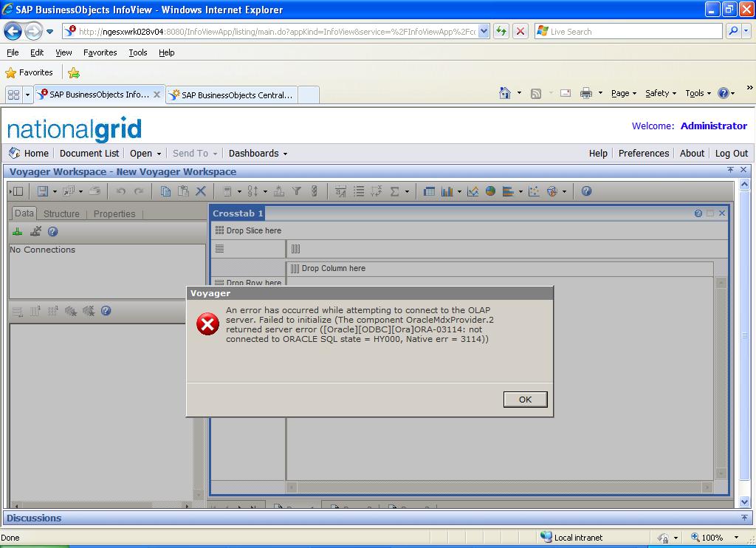Click the Log Out link
Screen dimensions: 756x548
click(732, 154)
